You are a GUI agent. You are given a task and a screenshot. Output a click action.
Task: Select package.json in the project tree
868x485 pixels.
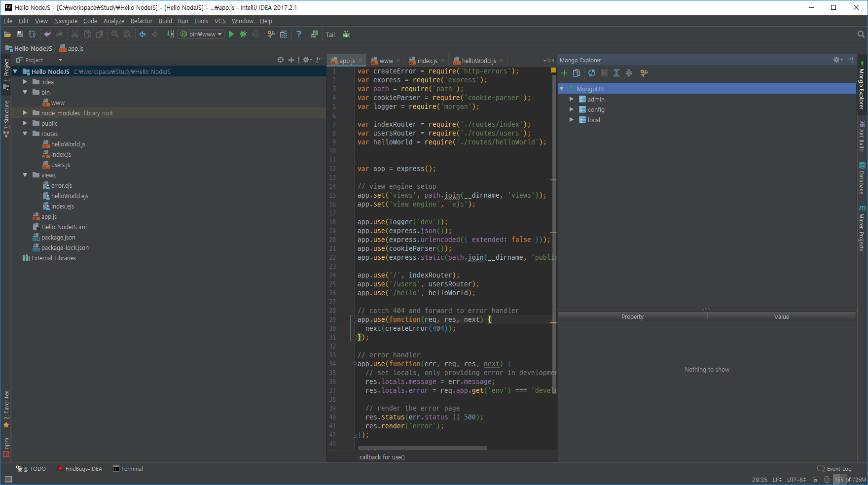click(x=58, y=238)
